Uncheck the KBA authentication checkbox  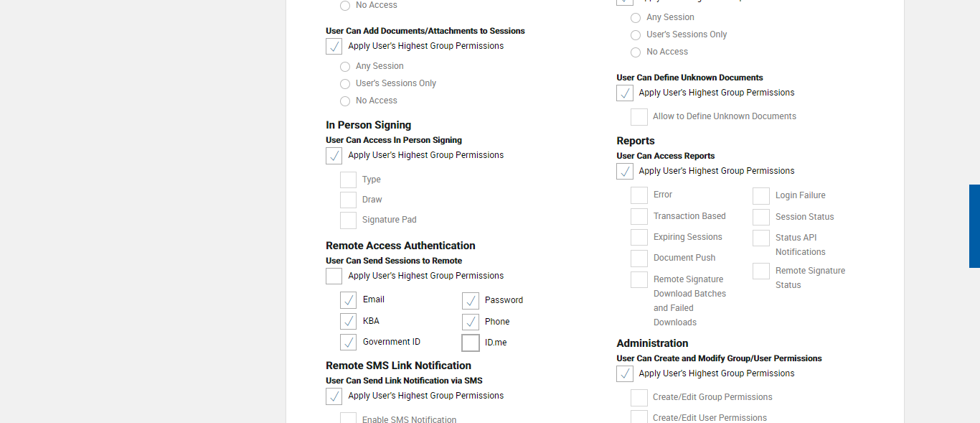click(348, 321)
